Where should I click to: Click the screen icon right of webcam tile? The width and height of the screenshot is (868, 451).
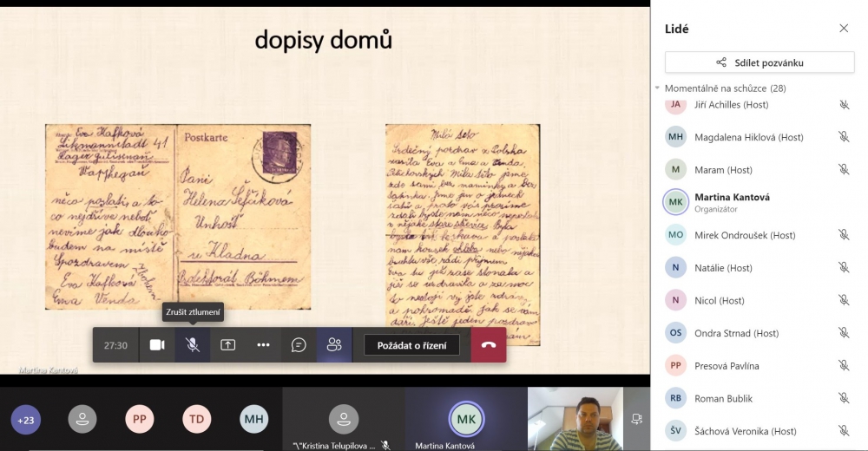pyautogui.click(x=636, y=419)
